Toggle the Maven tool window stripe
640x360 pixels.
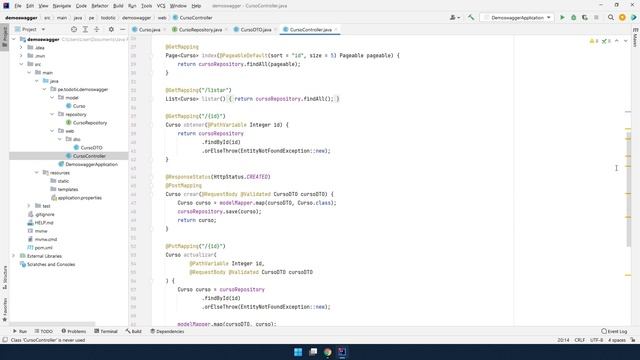pos(635,37)
